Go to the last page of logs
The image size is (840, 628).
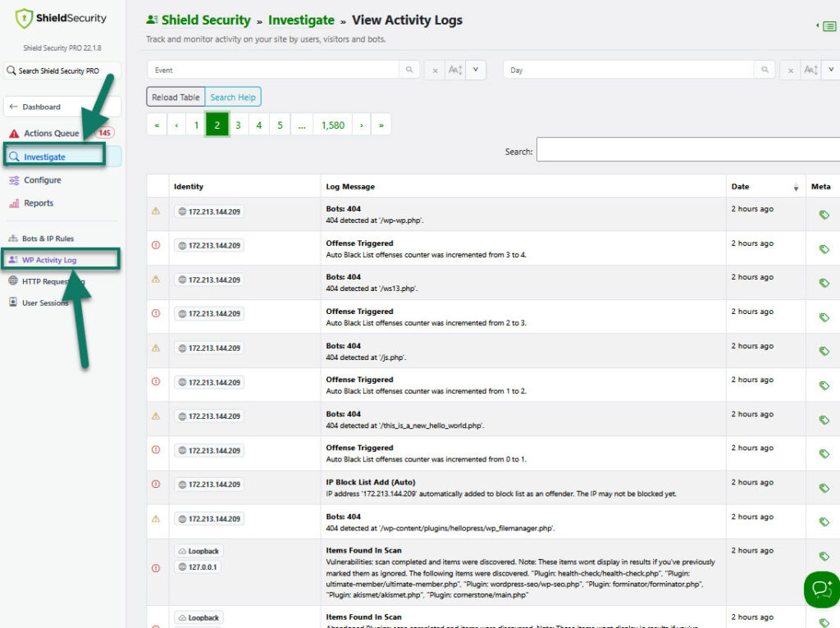381,125
